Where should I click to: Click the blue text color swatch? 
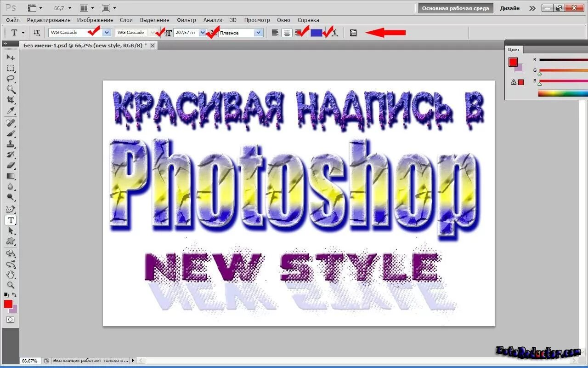316,33
